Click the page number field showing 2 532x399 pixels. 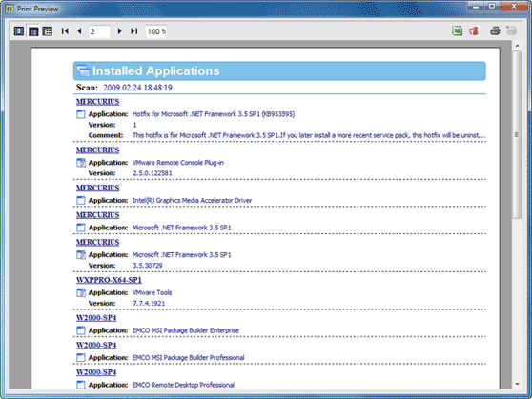coord(99,31)
